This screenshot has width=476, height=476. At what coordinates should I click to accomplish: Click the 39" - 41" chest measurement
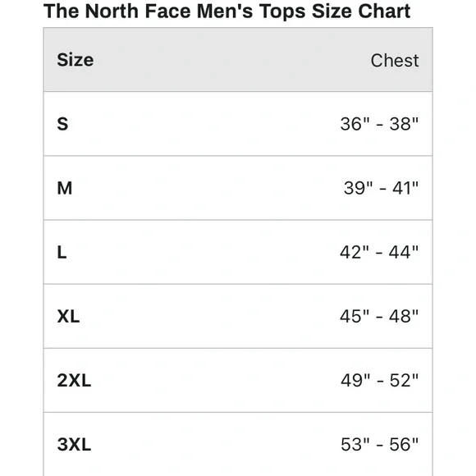coord(382,188)
